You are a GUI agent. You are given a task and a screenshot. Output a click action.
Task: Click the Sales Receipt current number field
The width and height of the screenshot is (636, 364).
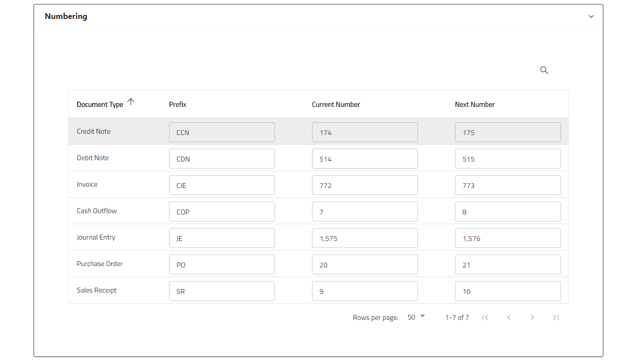(365, 291)
